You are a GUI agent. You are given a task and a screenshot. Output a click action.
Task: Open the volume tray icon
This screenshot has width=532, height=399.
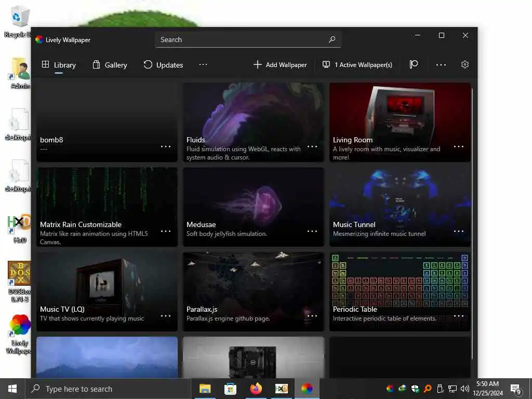[x=465, y=389]
